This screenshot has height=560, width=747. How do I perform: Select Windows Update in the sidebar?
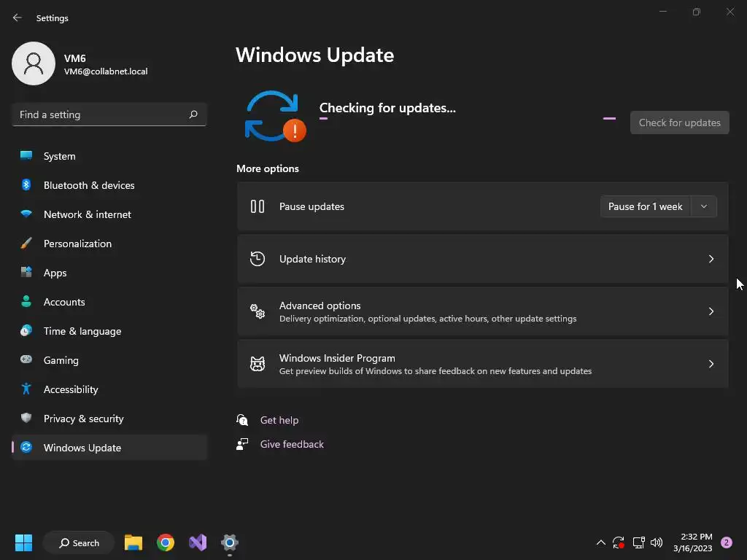coord(109,448)
